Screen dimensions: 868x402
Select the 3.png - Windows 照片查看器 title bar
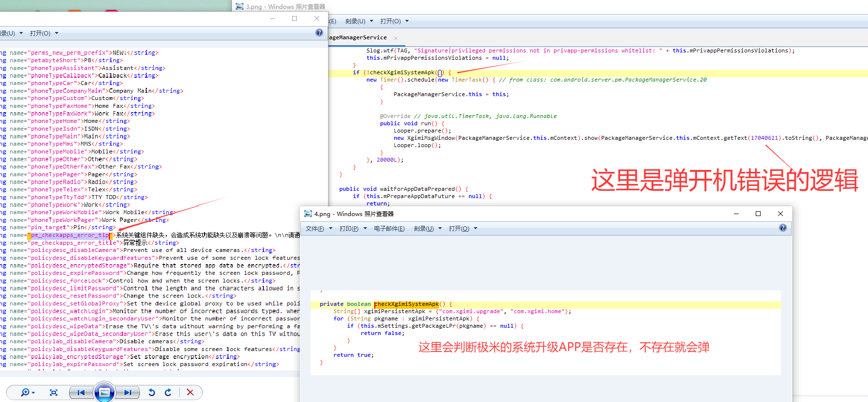point(285,6)
